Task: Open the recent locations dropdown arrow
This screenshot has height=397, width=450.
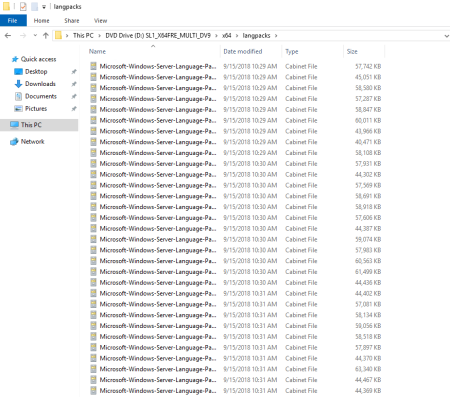Action: click(35, 35)
